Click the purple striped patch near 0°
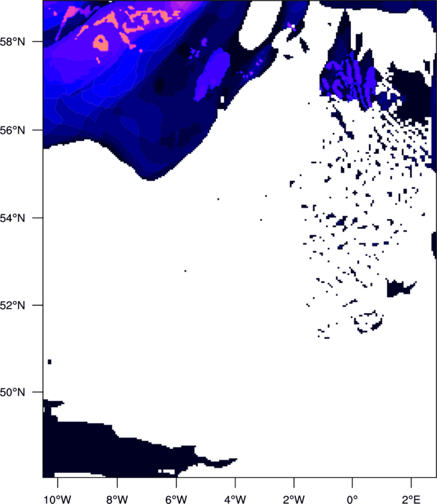 349,81
